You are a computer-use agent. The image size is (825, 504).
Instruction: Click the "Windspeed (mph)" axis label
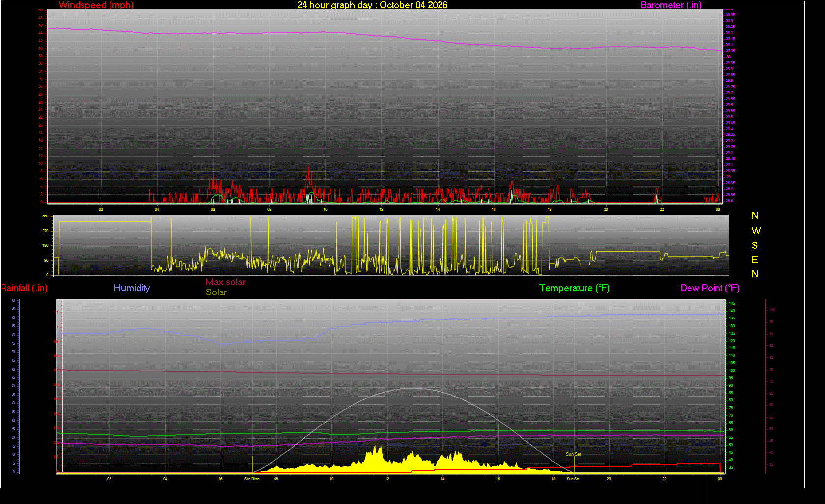(96, 5)
